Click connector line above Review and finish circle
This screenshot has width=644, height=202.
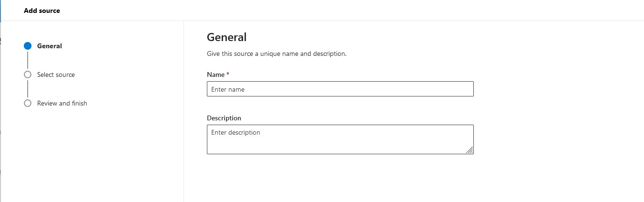(28, 89)
